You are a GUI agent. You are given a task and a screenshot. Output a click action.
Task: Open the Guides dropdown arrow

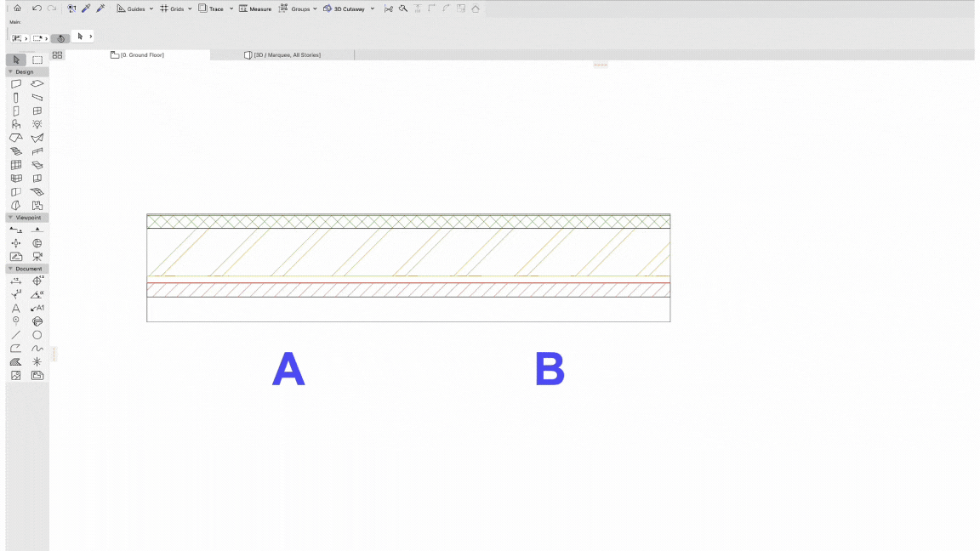click(151, 9)
